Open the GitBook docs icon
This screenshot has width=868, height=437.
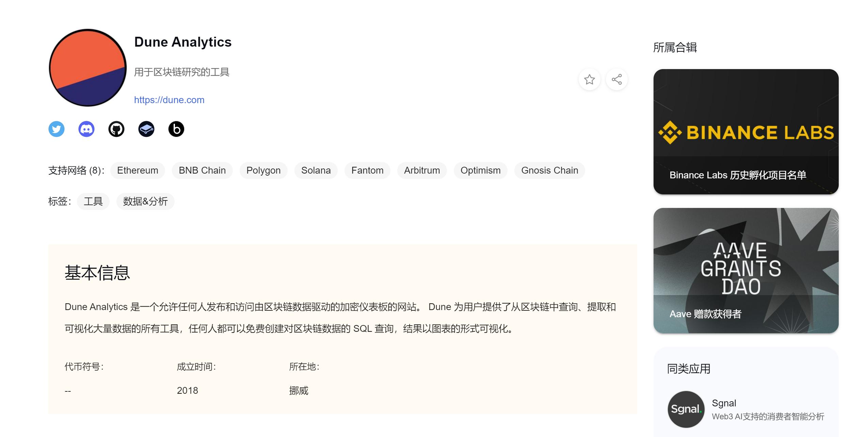tap(146, 129)
